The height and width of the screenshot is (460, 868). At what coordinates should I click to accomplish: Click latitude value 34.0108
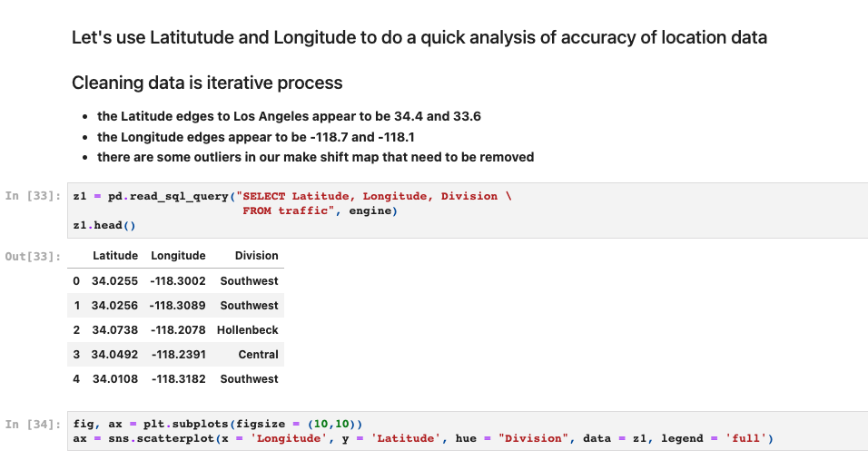[x=114, y=378]
